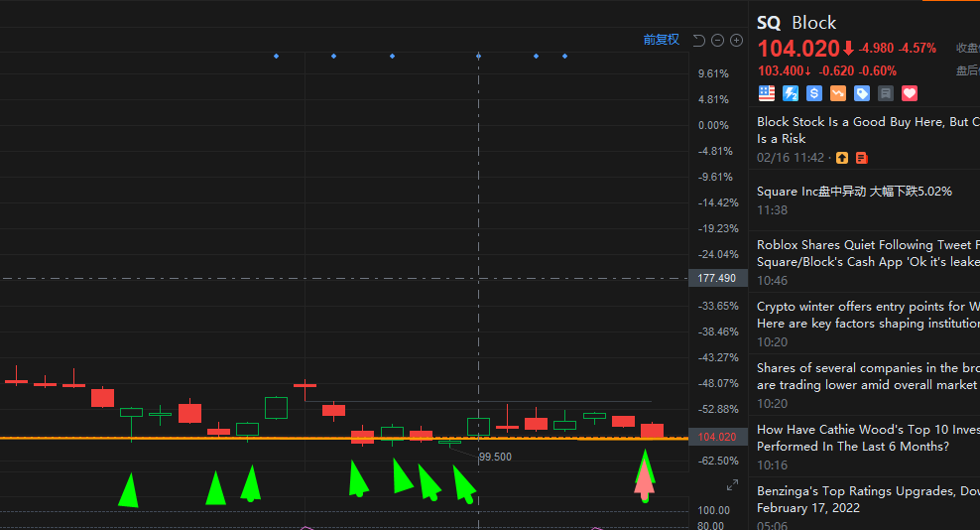Click the SQ ticker symbol
The height and width of the screenshot is (530, 980).
(769, 23)
